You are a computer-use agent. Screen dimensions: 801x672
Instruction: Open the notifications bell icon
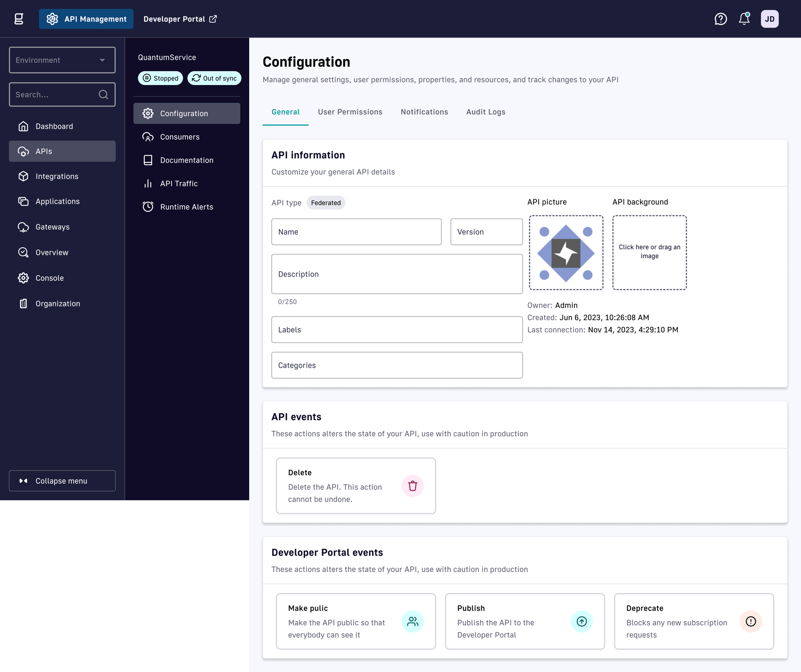(x=744, y=19)
